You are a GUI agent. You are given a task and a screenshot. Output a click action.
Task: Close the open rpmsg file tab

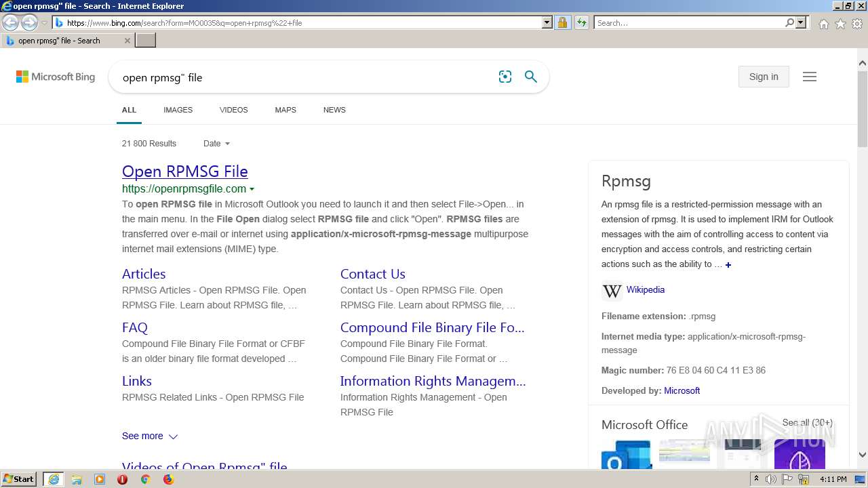(127, 41)
